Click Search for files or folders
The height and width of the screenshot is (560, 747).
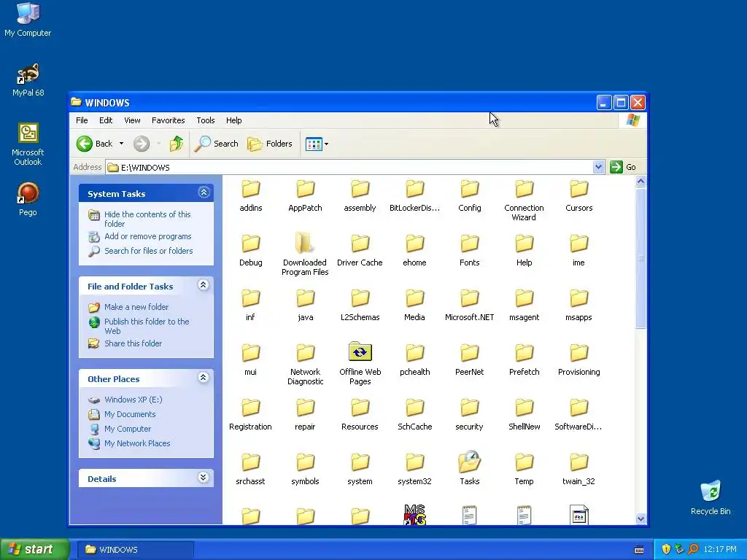(149, 251)
